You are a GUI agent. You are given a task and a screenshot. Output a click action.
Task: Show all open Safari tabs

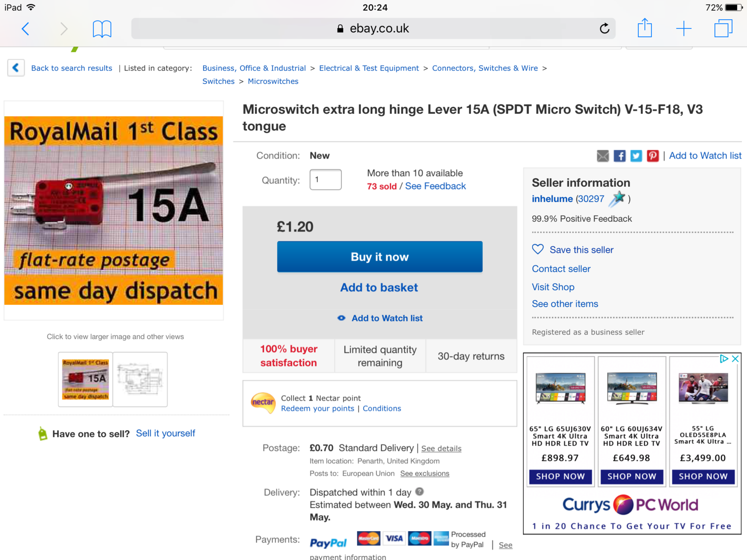tap(723, 28)
